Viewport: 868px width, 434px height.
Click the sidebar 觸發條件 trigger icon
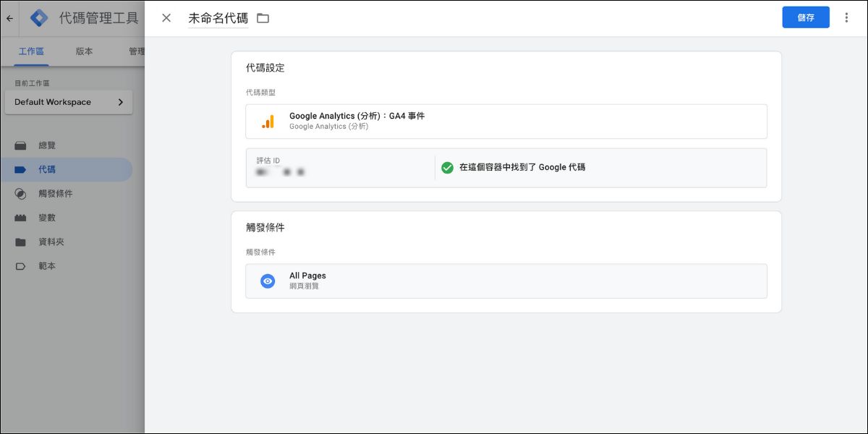click(21, 194)
